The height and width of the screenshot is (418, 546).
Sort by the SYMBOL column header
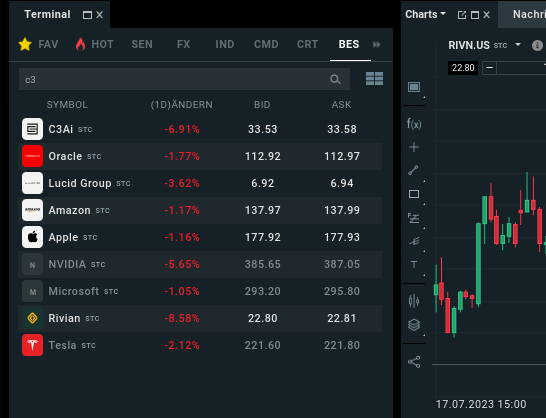click(67, 104)
